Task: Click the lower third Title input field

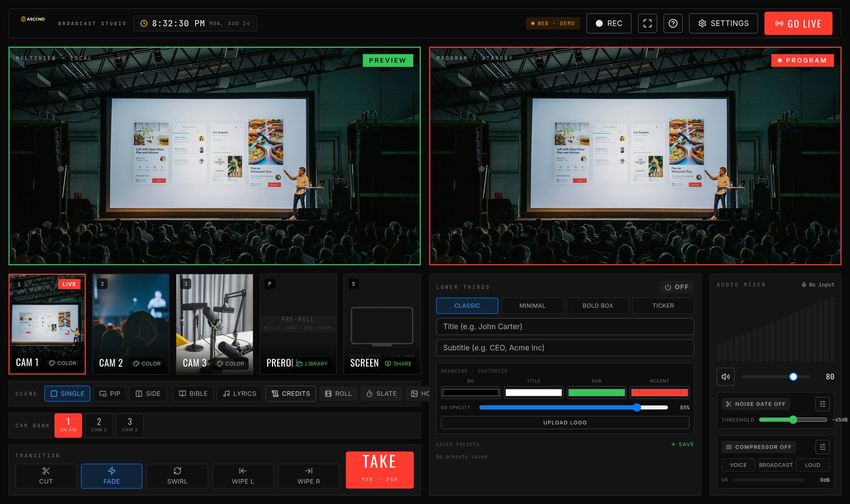Action: click(565, 327)
